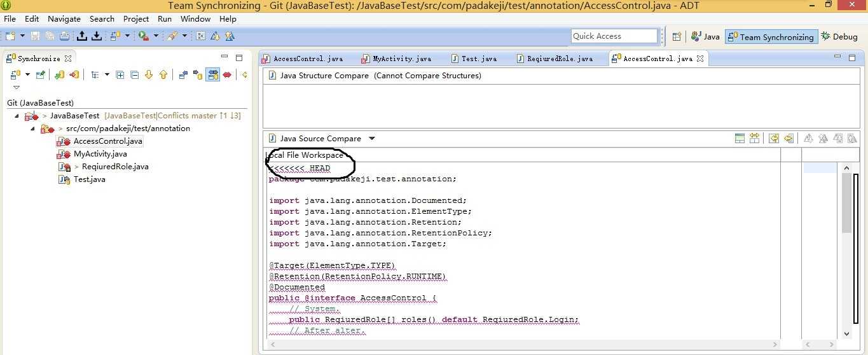Open the Layout dropdown arrow in Synchronize view
Screen dimensions: 868x355
tap(107, 74)
